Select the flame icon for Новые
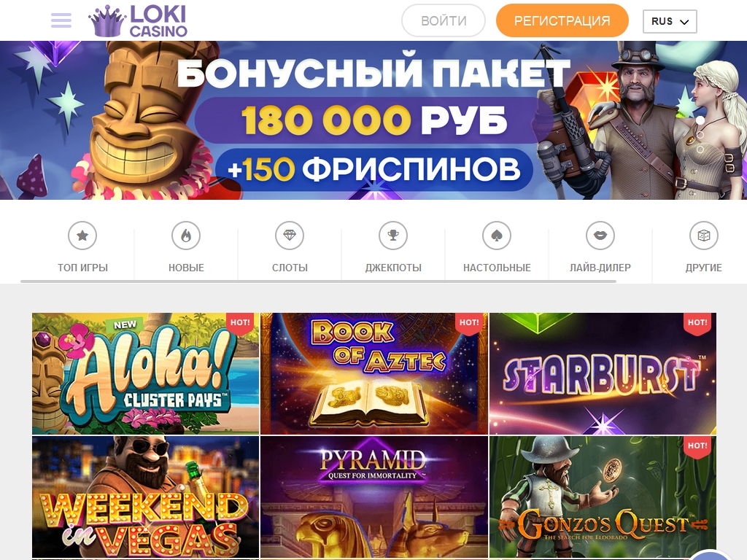 click(186, 236)
